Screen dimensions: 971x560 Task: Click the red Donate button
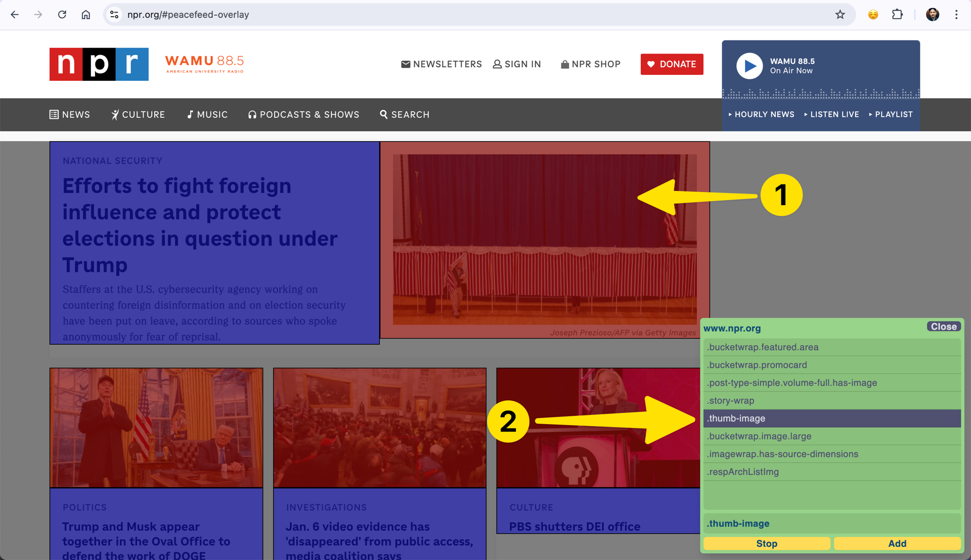click(672, 64)
